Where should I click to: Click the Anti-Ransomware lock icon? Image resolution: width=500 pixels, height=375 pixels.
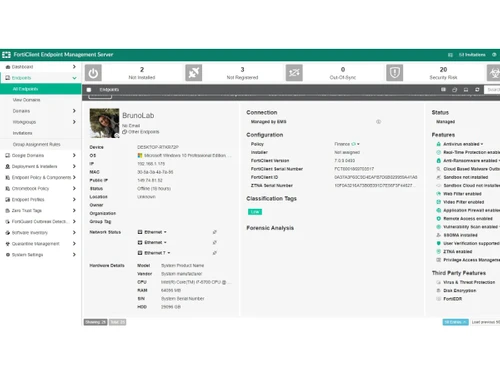pyautogui.click(x=439, y=161)
